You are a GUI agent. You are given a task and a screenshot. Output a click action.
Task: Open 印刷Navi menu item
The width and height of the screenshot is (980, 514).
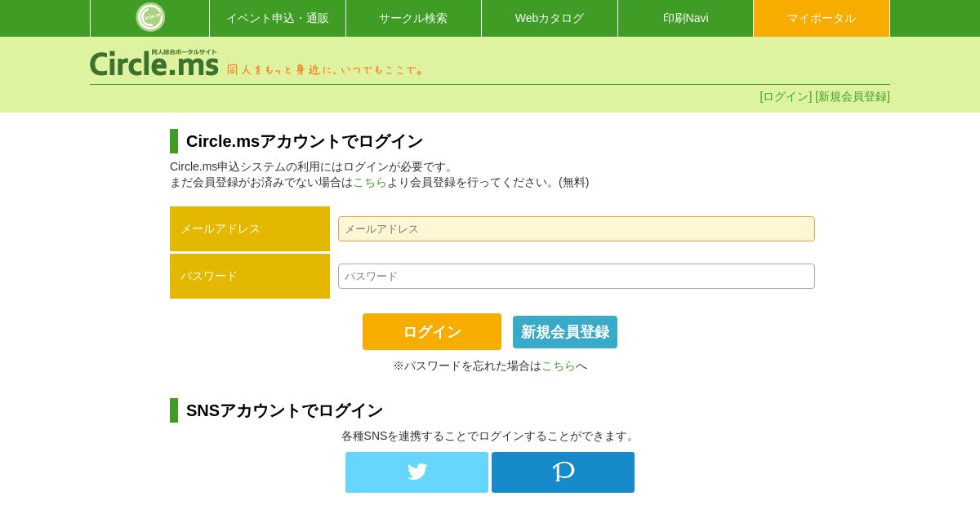(686, 18)
